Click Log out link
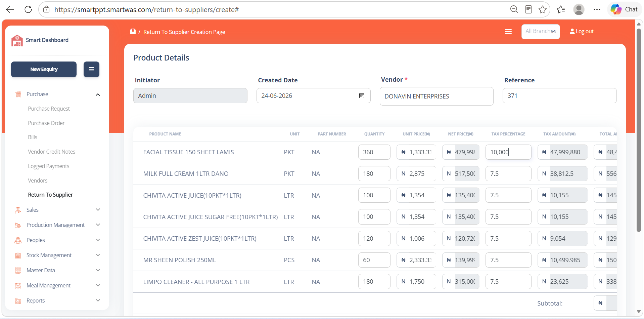The width and height of the screenshot is (644, 319). pos(582,31)
